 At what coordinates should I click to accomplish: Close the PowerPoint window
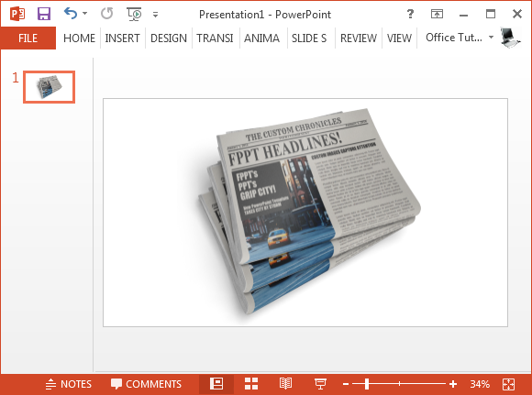tap(517, 14)
